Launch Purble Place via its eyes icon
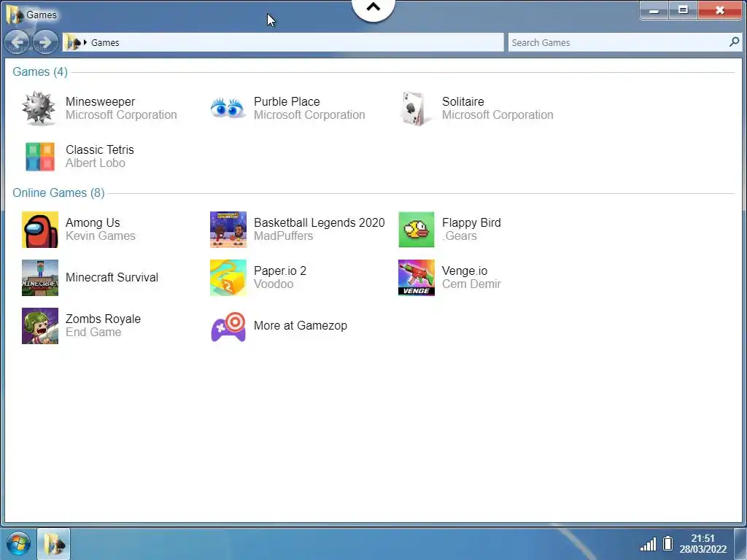 [x=228, y=108]
